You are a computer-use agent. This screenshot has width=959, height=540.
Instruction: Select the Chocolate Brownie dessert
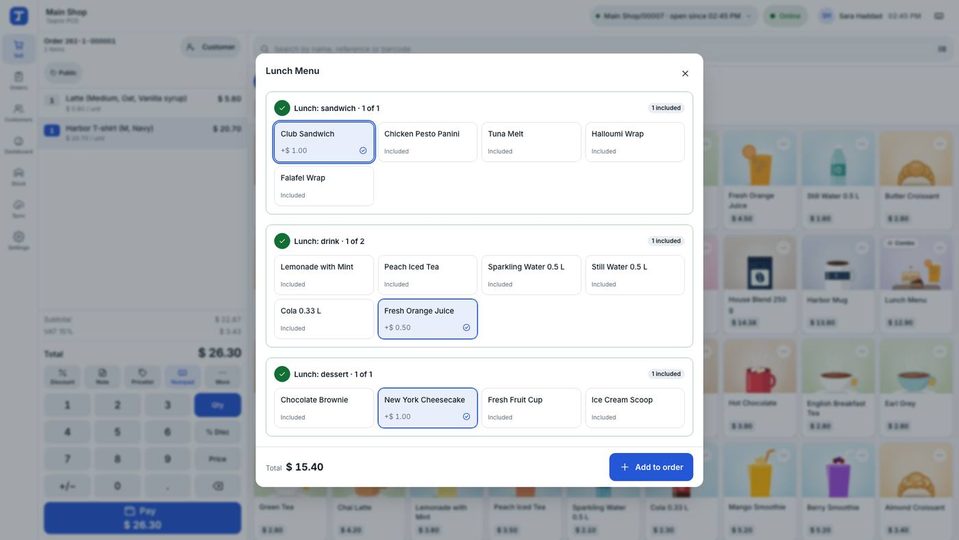(324, 408)
